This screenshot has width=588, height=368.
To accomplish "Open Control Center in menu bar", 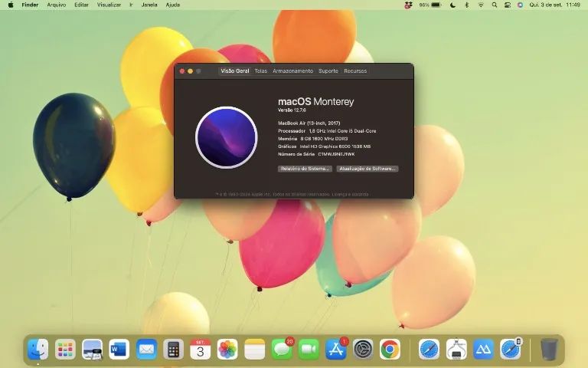I will [508, 5].
